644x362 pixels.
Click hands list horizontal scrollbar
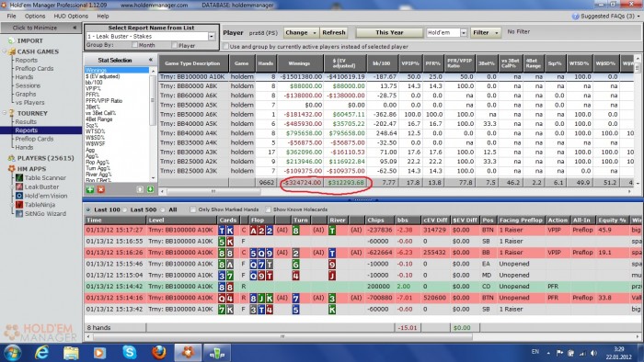(282, 337)
